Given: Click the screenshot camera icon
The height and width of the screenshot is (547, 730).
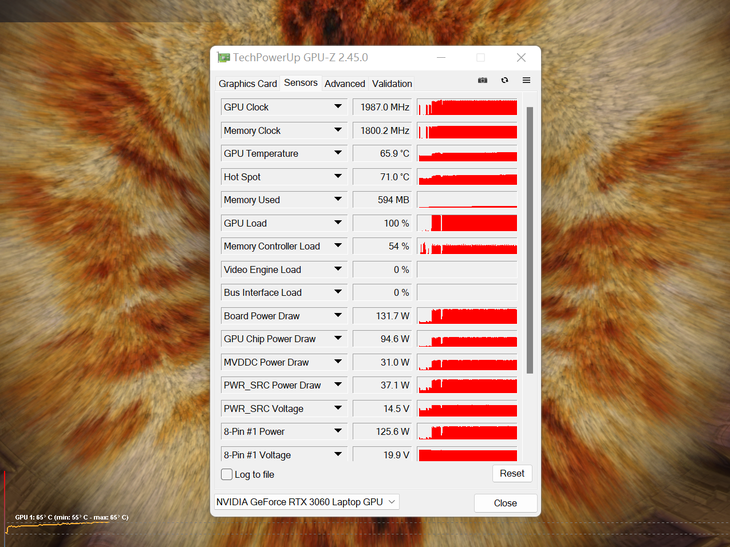Looking at the screenshot, I should click(x=483, y=81).
